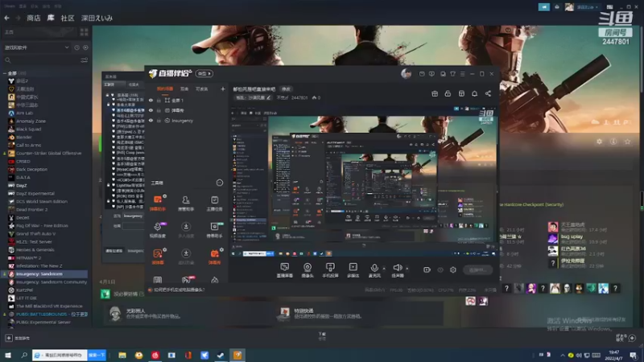Screen dimensions: 644x362
Task: Toggle visibility of the Insurgency source
Action: pyautogui.click(x=151, y=121)
